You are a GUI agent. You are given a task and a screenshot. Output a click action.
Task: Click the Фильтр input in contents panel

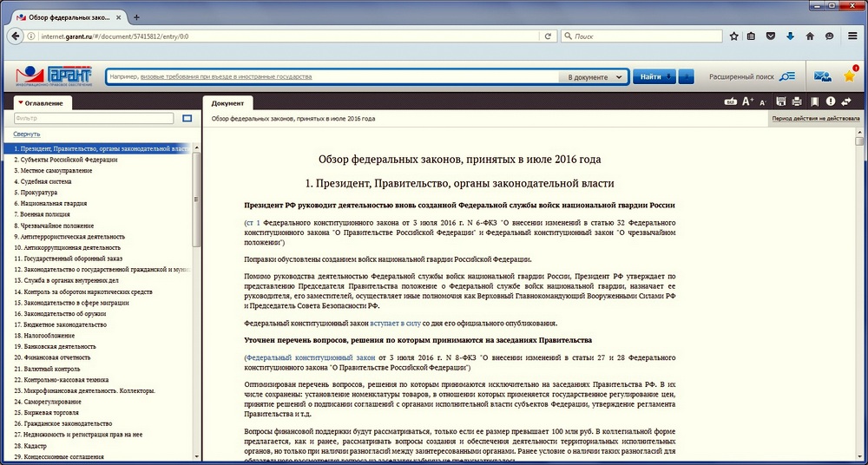[x=94, y=118]
